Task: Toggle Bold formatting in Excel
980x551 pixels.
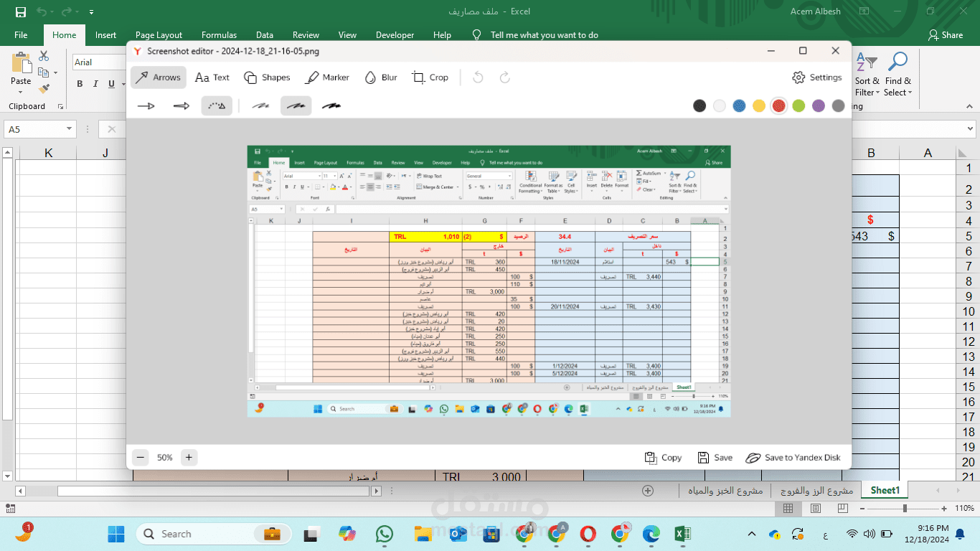Action: click(x=80, y=84)
